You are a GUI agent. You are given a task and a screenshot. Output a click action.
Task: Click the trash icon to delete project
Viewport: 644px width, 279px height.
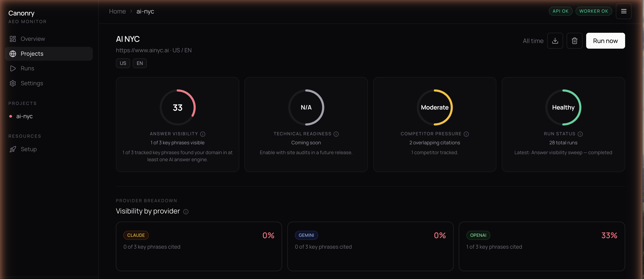pyautogui.click(x=574, y=41)
